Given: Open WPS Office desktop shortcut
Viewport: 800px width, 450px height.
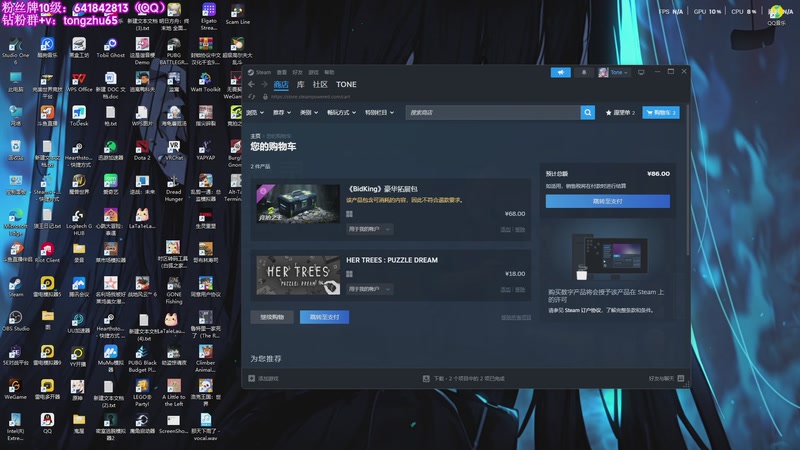Looking at the screenshot, I should 79,83.
